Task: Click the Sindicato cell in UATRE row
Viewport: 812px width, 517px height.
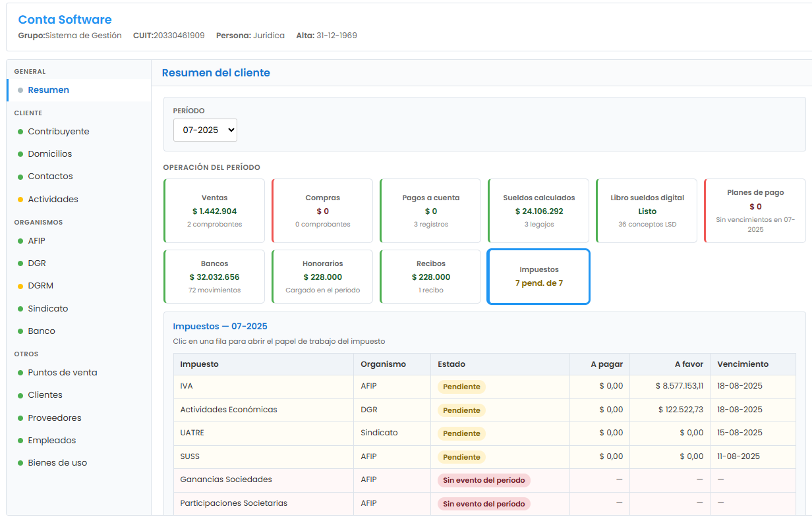Action: coord(392,433)
